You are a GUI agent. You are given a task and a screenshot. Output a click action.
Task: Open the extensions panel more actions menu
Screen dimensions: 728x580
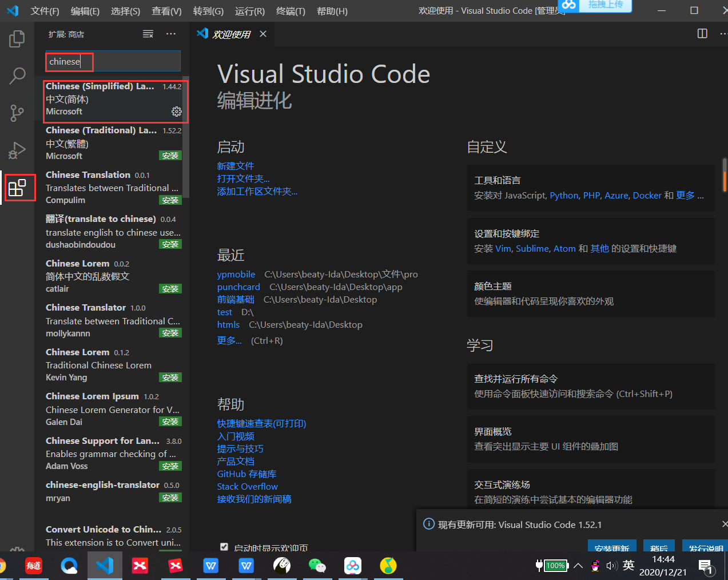(171, 34)
